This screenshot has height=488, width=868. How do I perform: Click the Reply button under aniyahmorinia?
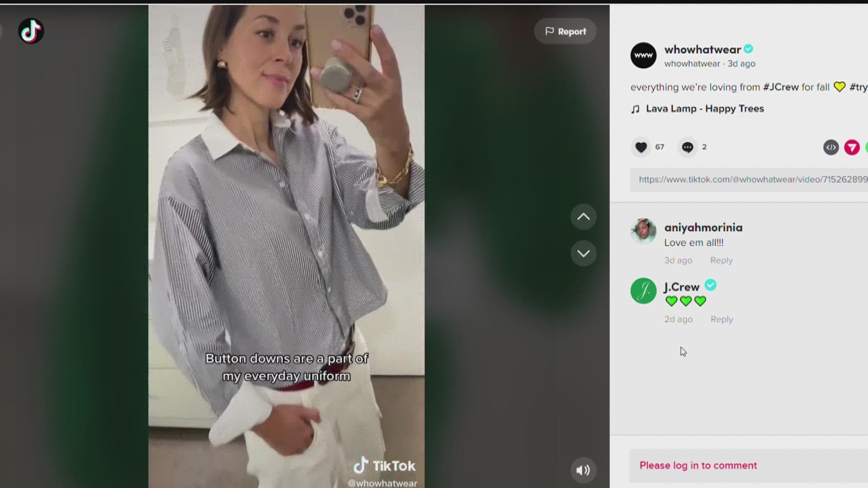click(x=722, y=260)
